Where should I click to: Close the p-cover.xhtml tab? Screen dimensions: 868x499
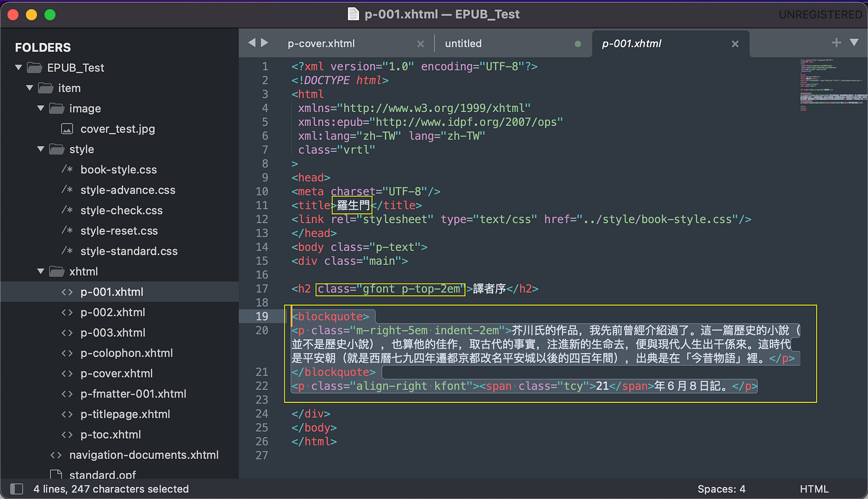tap(420, 44)
